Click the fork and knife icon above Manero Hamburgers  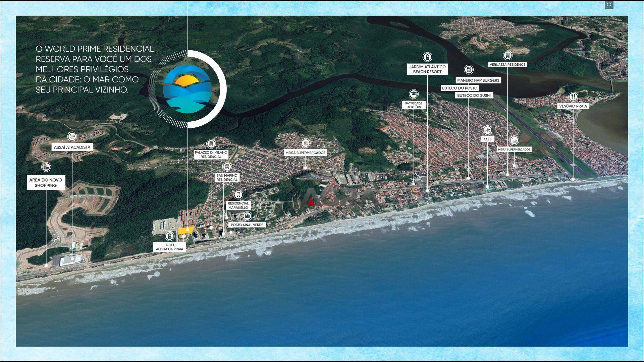click(x=469, y=70)
